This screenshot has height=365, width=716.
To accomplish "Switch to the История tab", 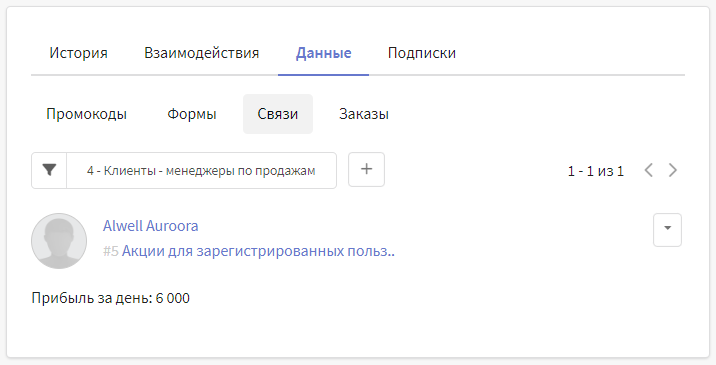I will (79, 53).
